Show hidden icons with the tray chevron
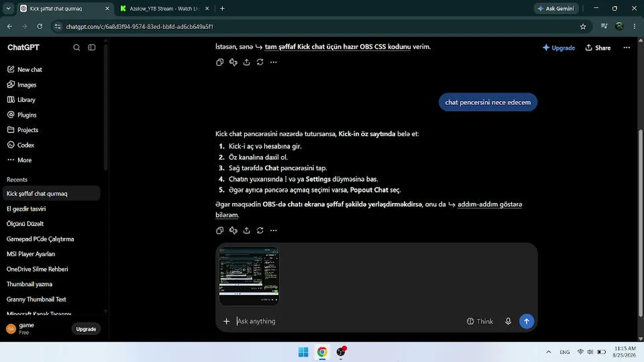The width and height of the screenshot is (644, 362). coord(549,352)
